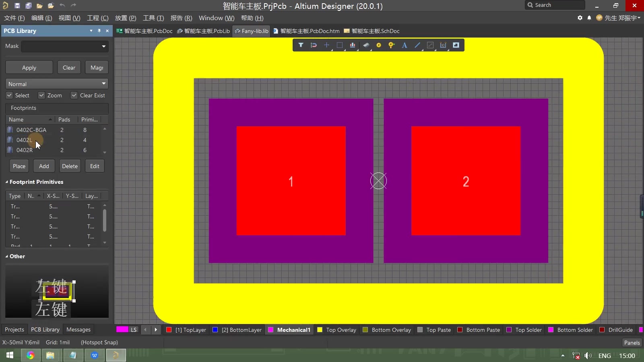Collapse the Other section

click(x=7, y=256)
